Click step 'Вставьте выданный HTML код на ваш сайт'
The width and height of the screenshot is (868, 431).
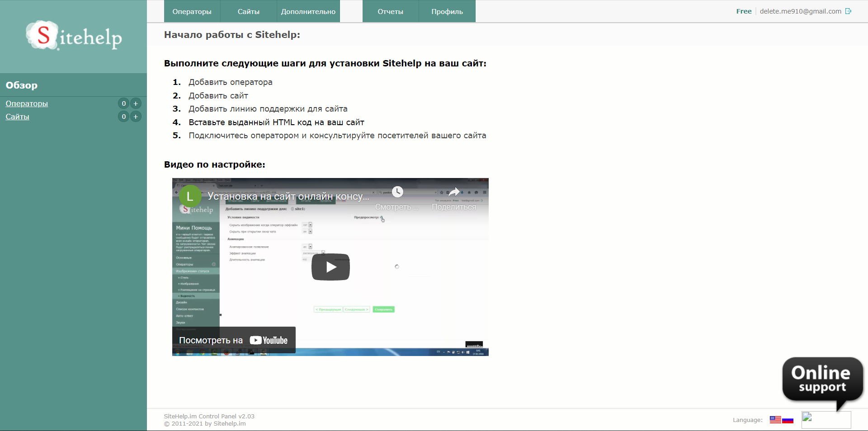point(276,122)
